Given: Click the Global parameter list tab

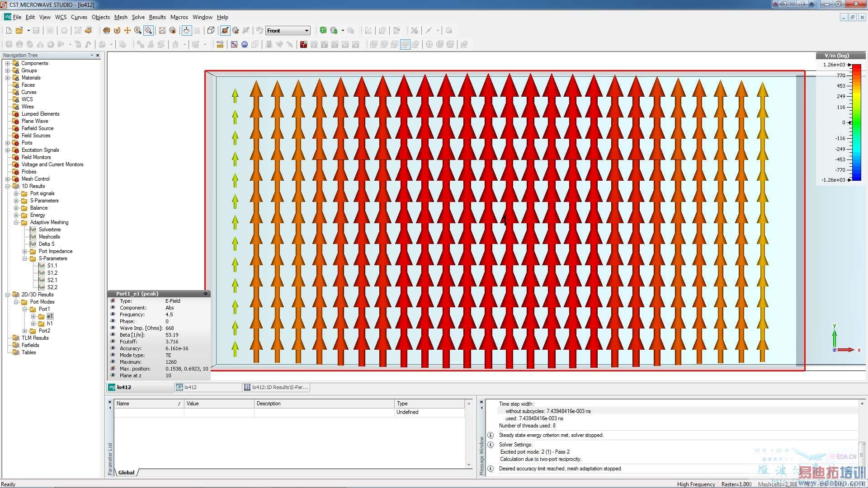Looking at the screenshot, I should (127, 473).
